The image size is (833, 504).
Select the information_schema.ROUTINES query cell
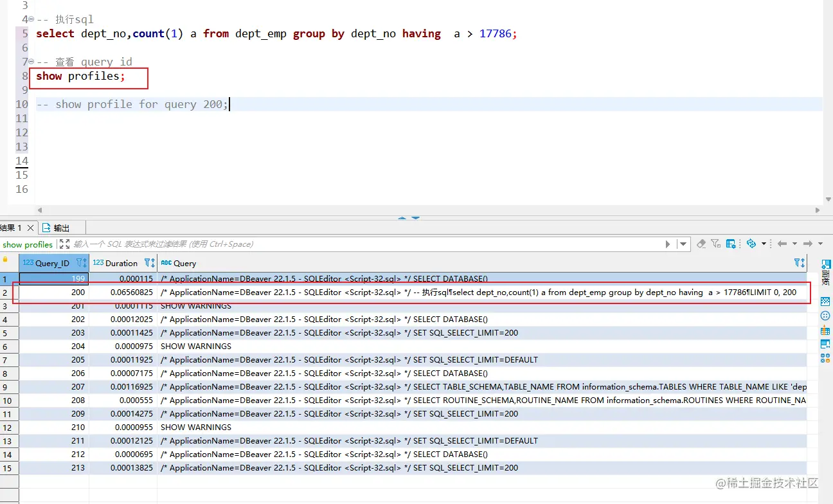coord(482,401)
